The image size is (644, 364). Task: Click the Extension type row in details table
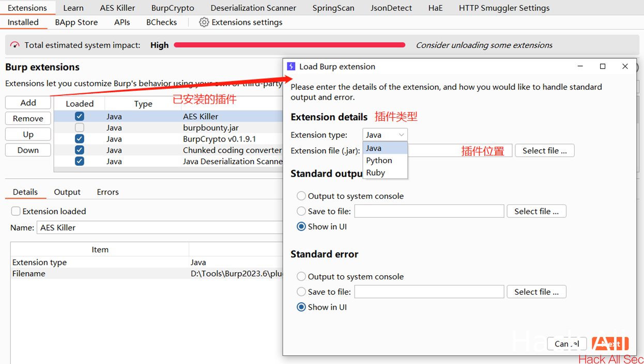pyautogui.click(x=147, y=262)
